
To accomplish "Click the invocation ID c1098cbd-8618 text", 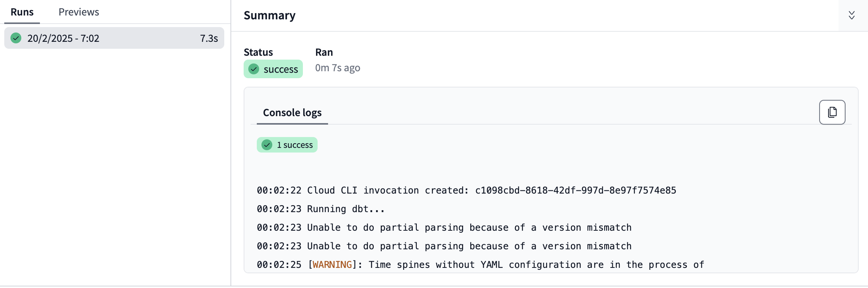I will (x=575, y=190).
